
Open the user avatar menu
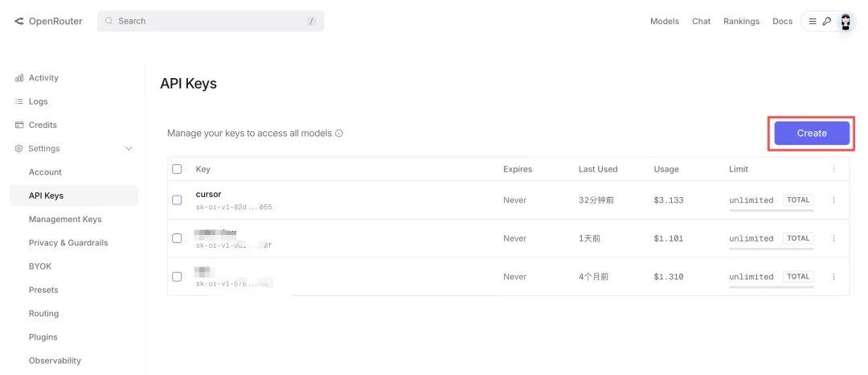(845, 22)
